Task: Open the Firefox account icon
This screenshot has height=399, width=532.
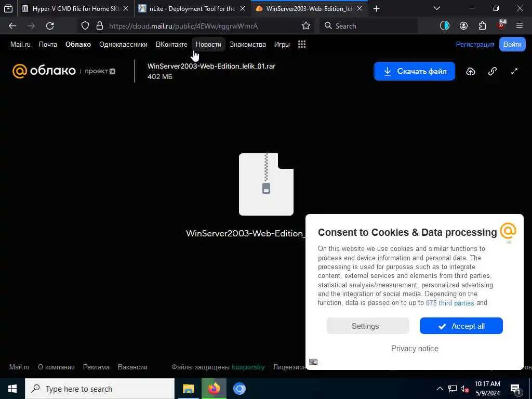Action: (x=463, y=26)
